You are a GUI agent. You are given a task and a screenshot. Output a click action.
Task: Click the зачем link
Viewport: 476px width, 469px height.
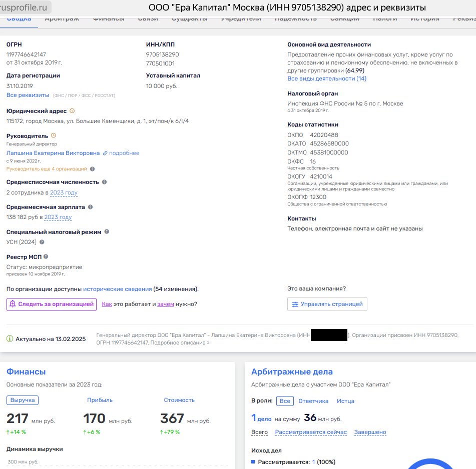[166, 304]
